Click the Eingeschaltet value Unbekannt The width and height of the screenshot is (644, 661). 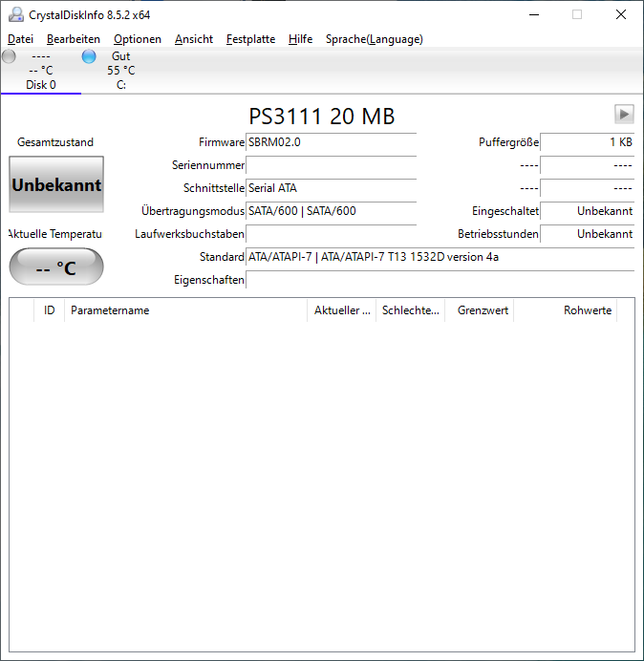pyautogui.click(x=588, y=211)
